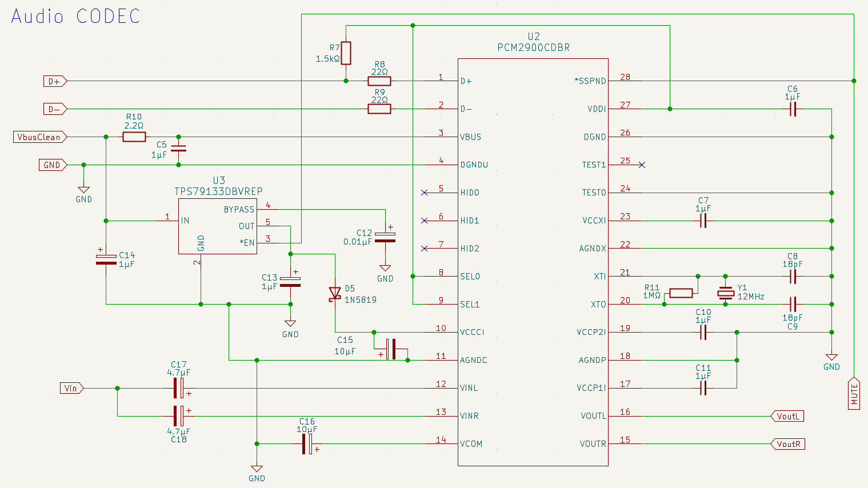Image resolution: width=868 pixels, height=488 pixels.
Task: Select the D- hierarchical label
Action: click(55, 109)
